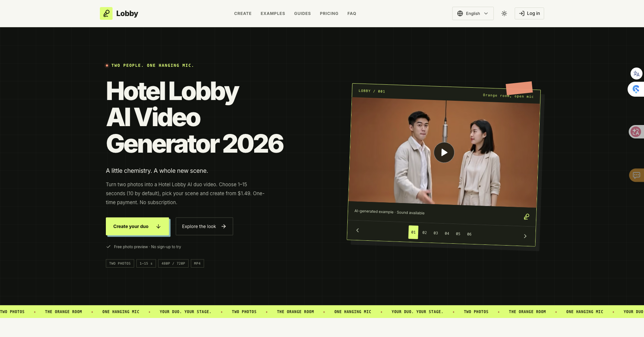
Task: Select example slide 03
Action: 436,233
